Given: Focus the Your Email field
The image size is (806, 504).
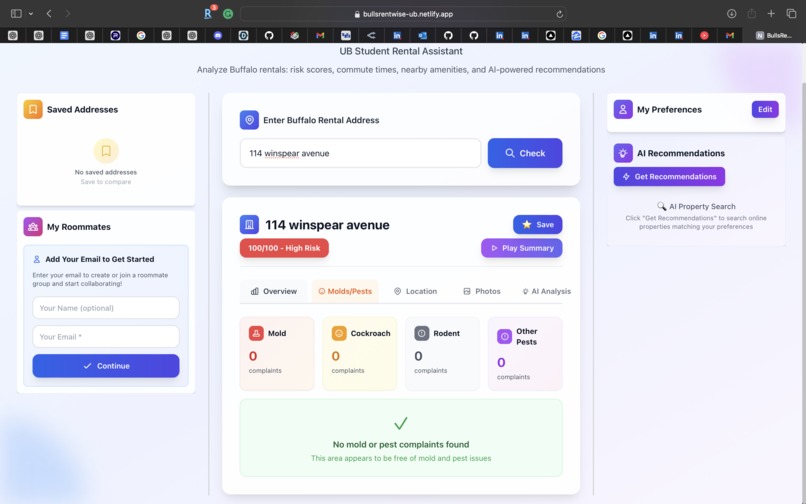Looking at the screenshot, I should 106,337.
